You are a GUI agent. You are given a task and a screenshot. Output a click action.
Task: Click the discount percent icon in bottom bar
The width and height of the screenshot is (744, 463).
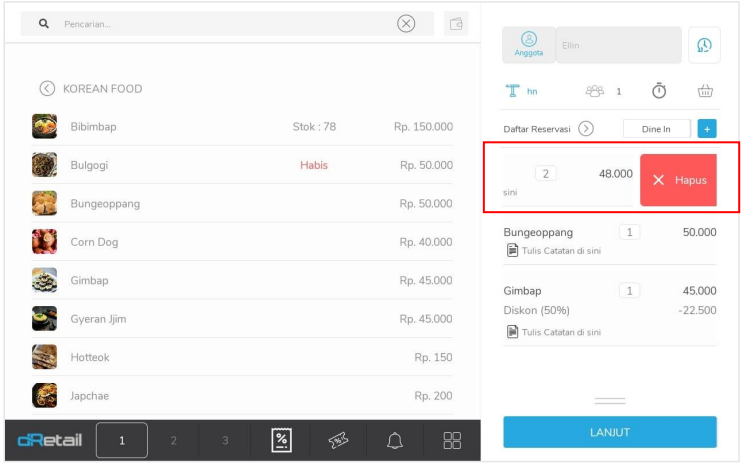click(282, 440)
